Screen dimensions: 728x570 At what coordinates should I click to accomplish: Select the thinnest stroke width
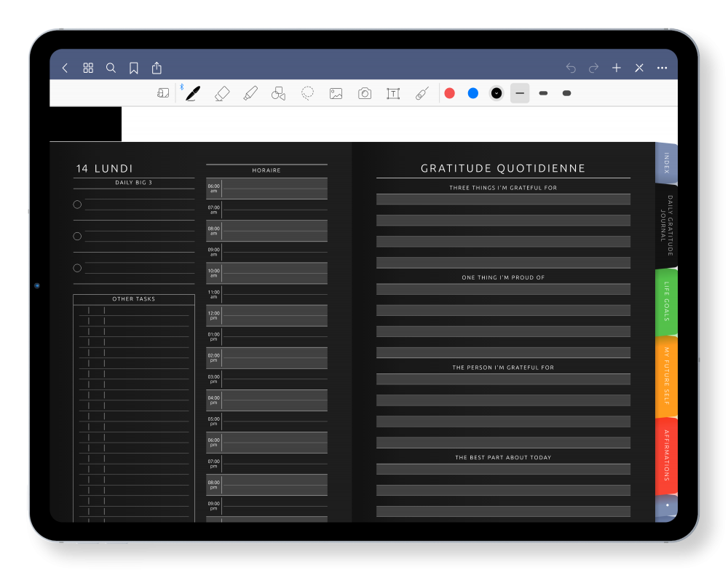point(520,93)
